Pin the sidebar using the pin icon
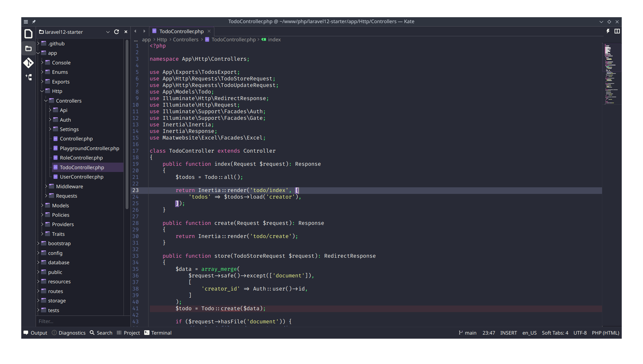 34,22
